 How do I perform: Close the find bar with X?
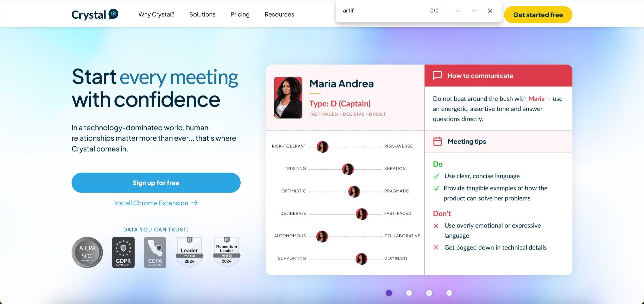coord(490,11)
